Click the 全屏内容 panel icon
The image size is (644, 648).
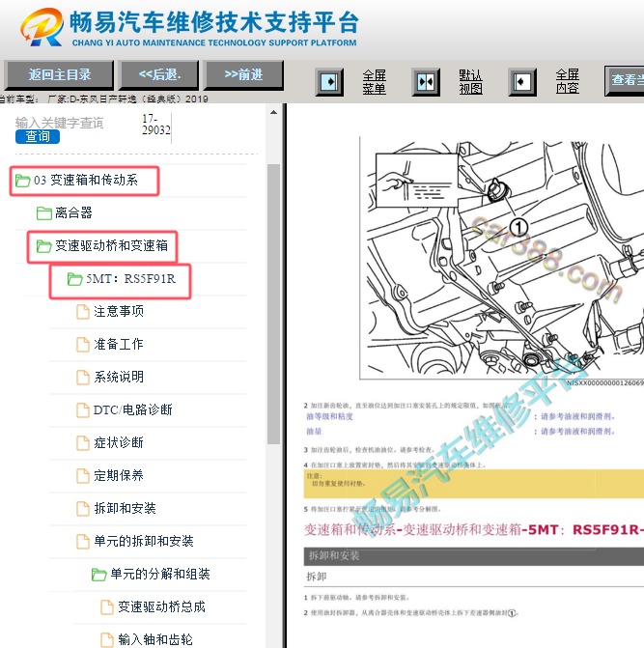click(522, 82)
